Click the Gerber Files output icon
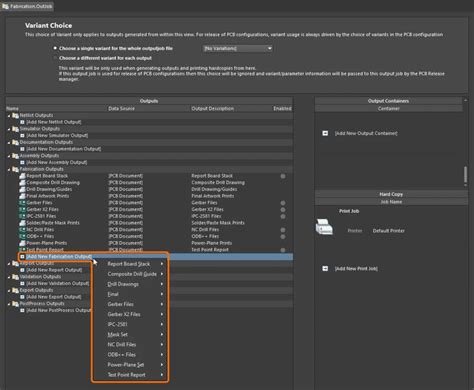This screenshot has height=390, width=474. tap(22, 203)
